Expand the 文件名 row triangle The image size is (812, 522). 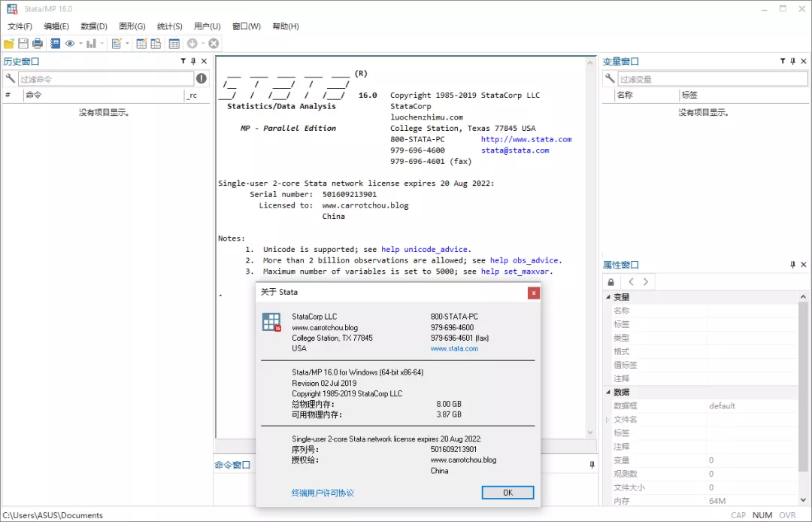[607, 420]
